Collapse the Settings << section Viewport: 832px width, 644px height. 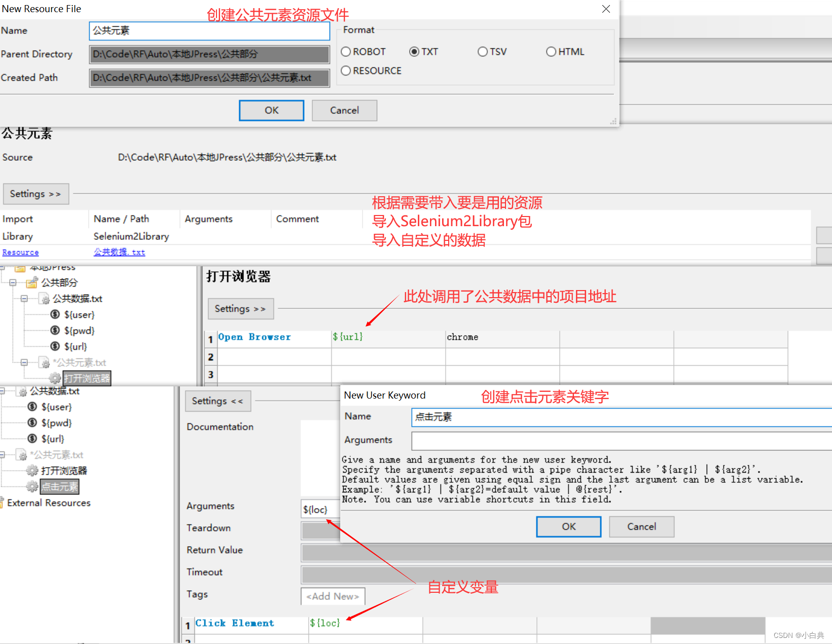(218, 401)
